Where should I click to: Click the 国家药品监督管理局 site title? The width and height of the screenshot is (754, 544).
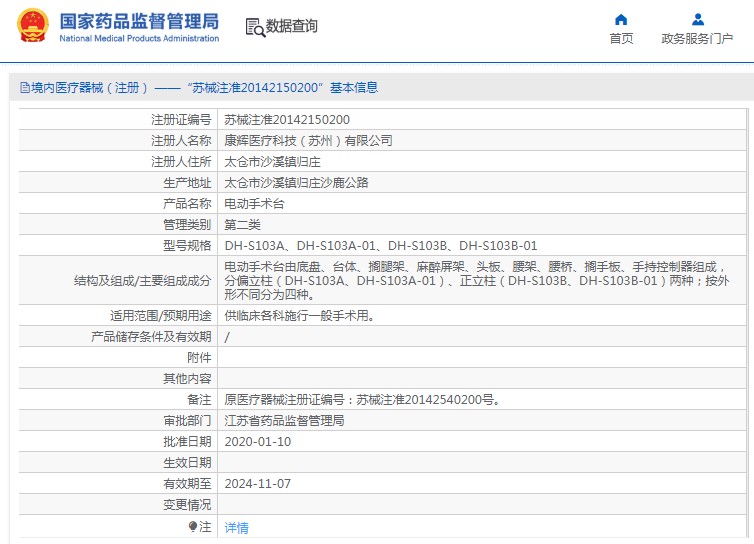[x=139, y=20]
